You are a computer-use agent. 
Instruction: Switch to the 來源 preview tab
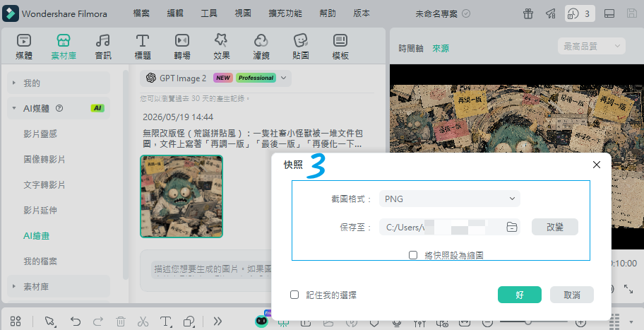[x=441, y=49]
